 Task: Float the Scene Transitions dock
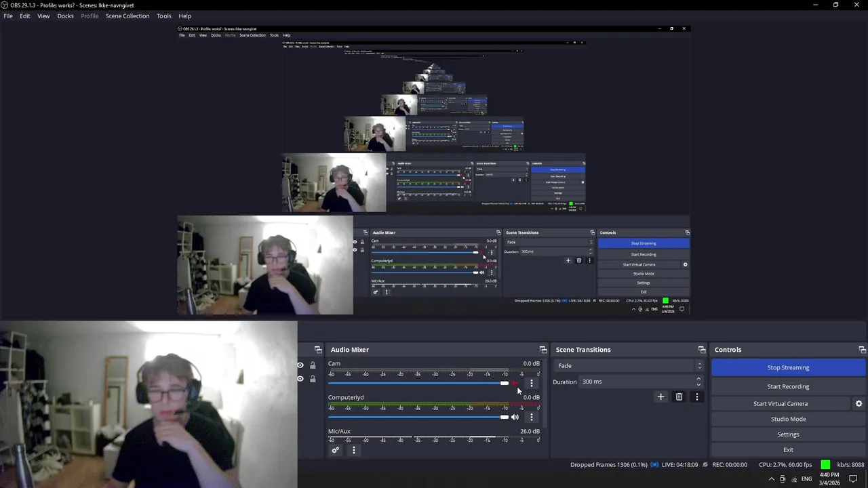click(701, 350)
